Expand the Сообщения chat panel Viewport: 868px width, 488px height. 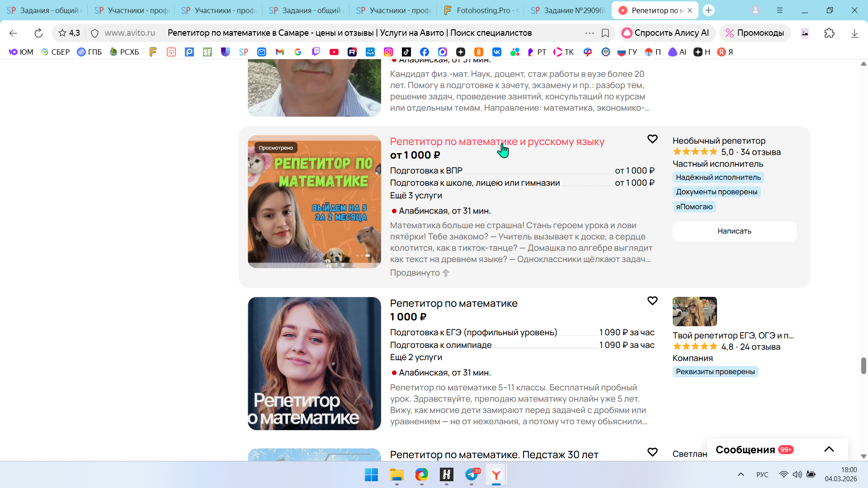829,449
